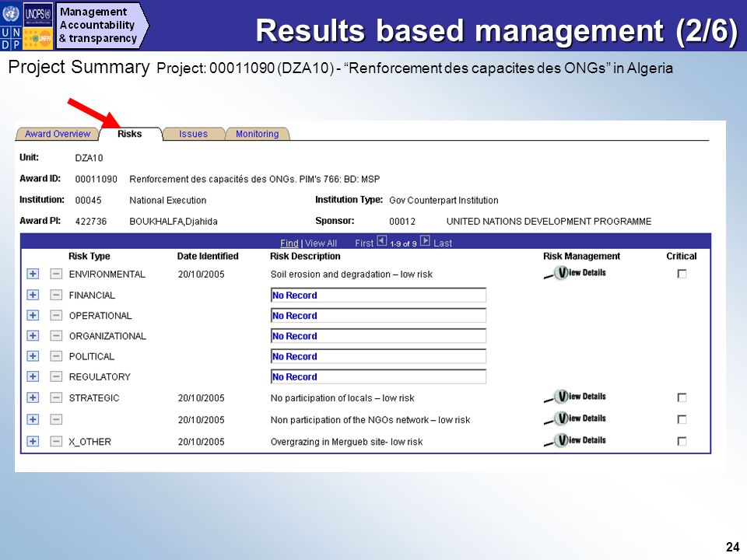The height and width of the screenshot is (560, 747).
Task: Go to next risk records with right arrow
Action: coord(425,241)
